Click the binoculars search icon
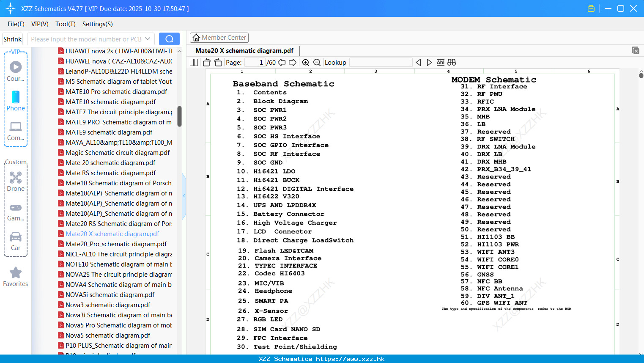 (452, 62)
